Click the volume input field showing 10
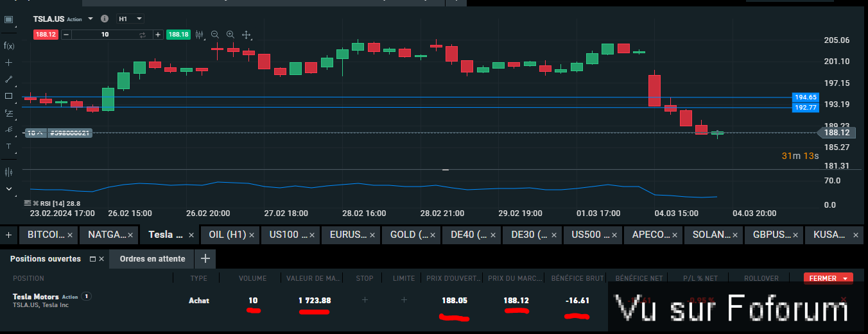Viewport: 868px width, 334px height. click(105, 35)
